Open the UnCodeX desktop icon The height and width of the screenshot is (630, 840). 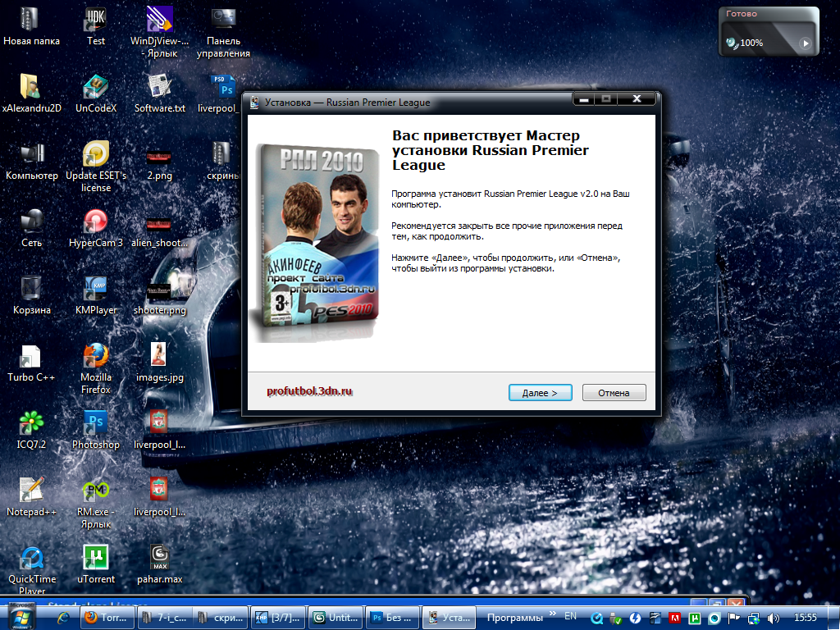[x=96, y=94]
